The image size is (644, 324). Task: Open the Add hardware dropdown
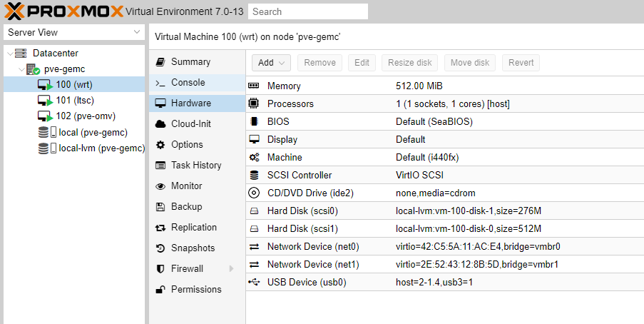click(x=271, y=63)
